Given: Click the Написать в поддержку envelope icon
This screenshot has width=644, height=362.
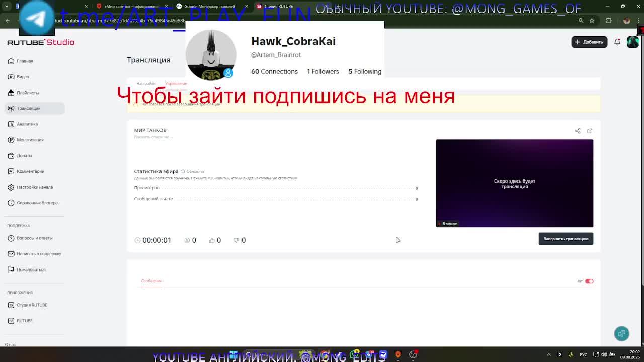Looking at the screenshot, I should (11, 254).
